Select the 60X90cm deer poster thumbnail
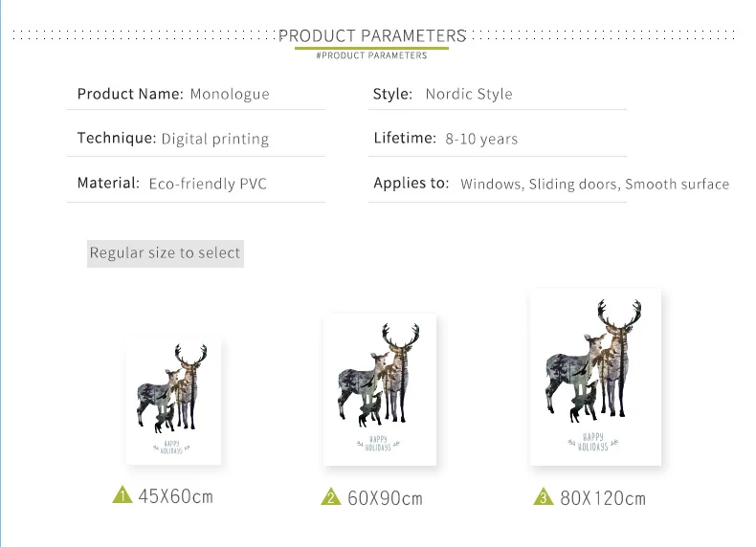Viewport: 756px width, 547px height. 380,389
